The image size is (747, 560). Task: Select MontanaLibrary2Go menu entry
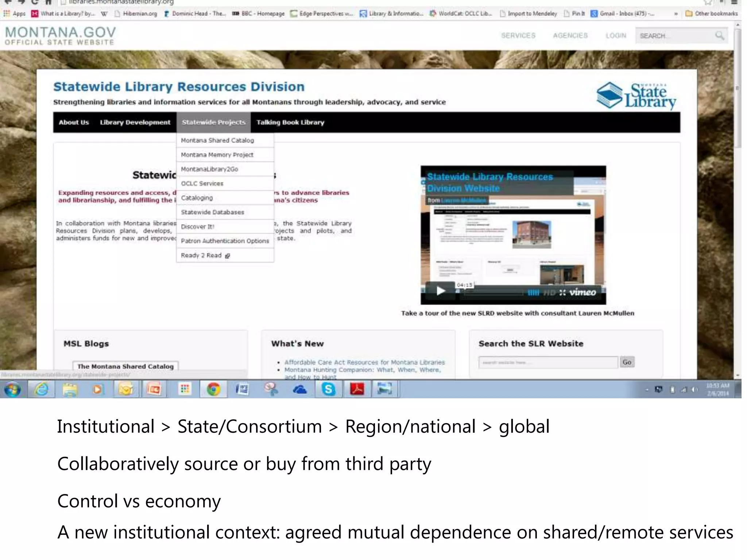tap(225, 169)
